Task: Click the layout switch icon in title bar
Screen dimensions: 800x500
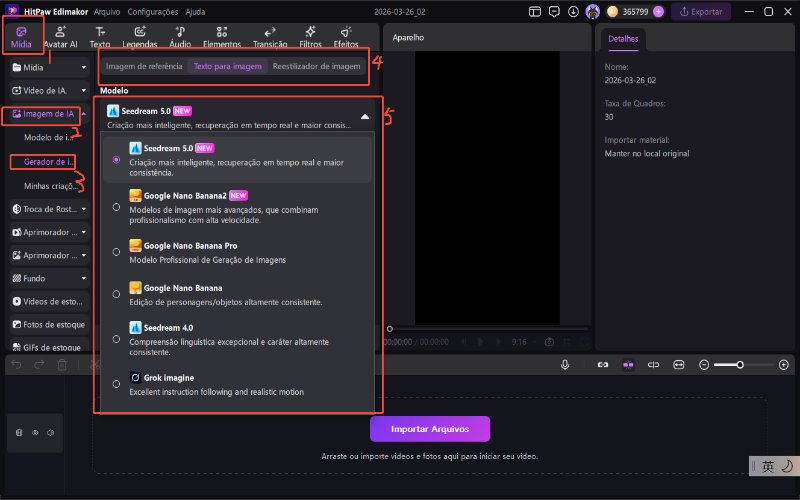Action: click(535, 11)
